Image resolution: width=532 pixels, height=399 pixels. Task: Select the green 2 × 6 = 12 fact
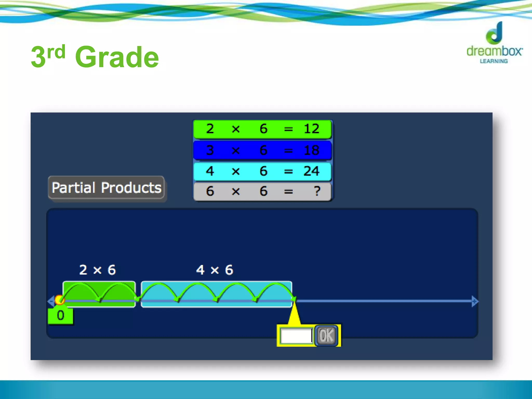262,129
